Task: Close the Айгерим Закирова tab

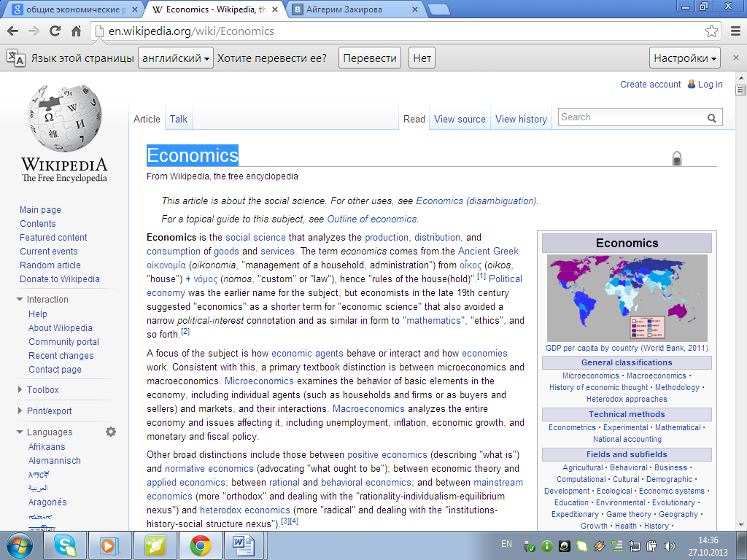Action: point(414,9)
